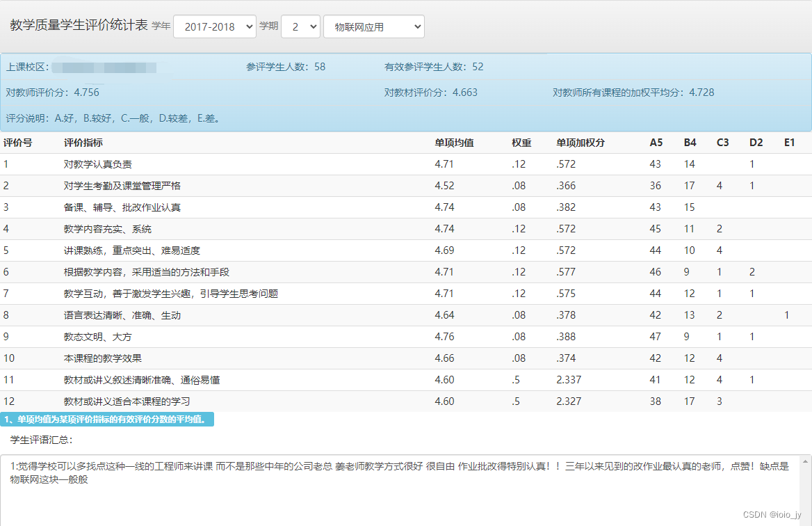Select the row 根据教学内容，采用适当的方法和手段

(x=406, y=272)
